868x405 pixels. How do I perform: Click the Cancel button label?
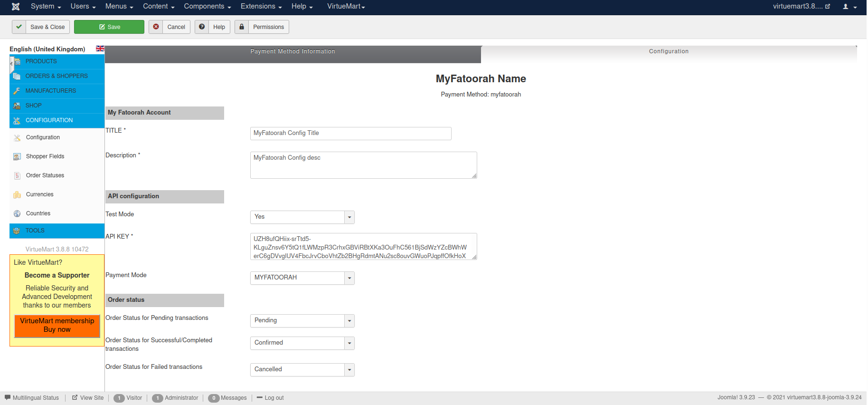click(x=176, y=27)
